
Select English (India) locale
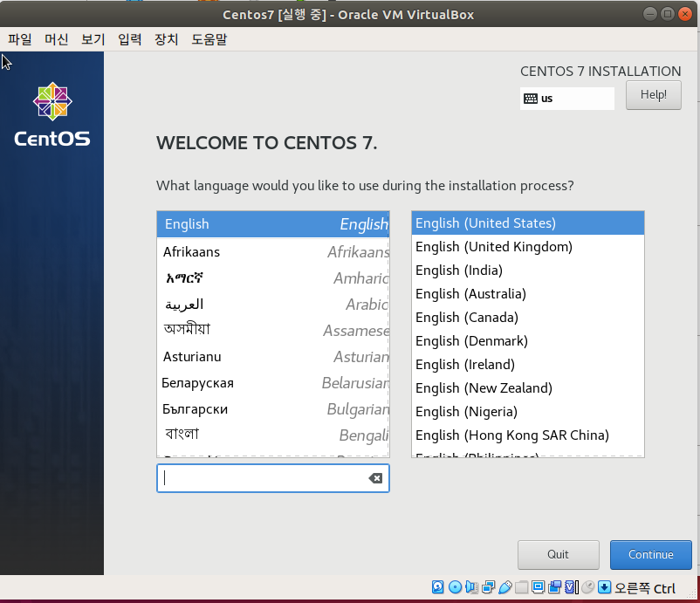coord(528,271)
